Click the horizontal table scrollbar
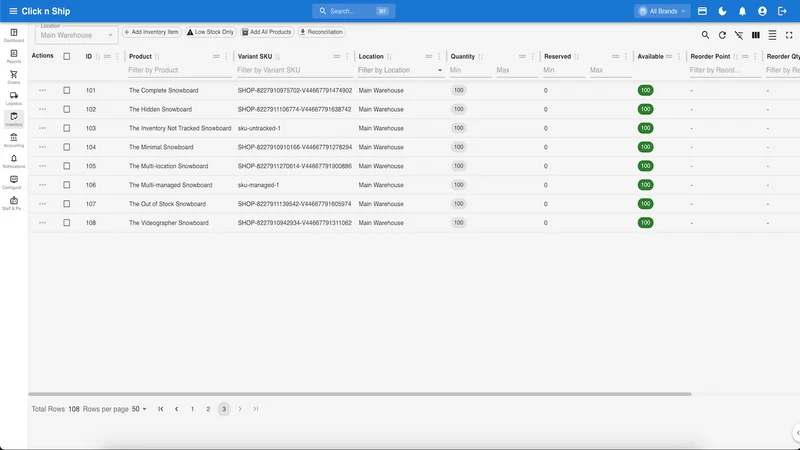 tap(360, 394)
